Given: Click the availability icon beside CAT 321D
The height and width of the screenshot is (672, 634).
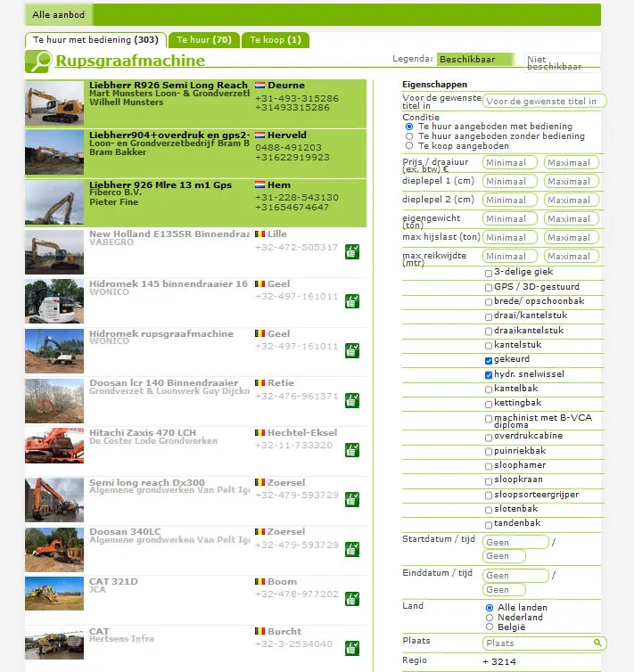Looking at the screenshot, I should 352,598.
